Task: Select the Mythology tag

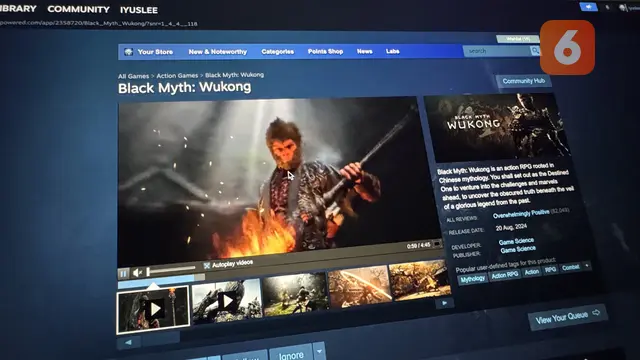Action: (x=473, y=279)
